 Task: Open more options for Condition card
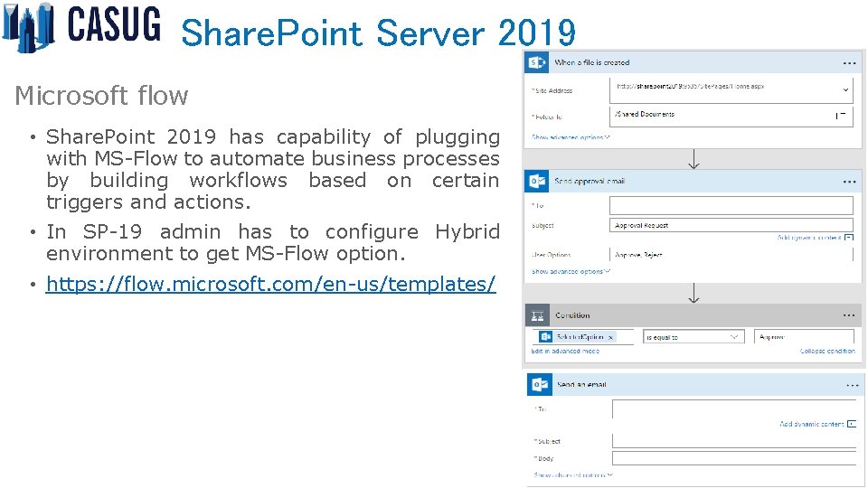pyautogui.click(x=849, y=315)
